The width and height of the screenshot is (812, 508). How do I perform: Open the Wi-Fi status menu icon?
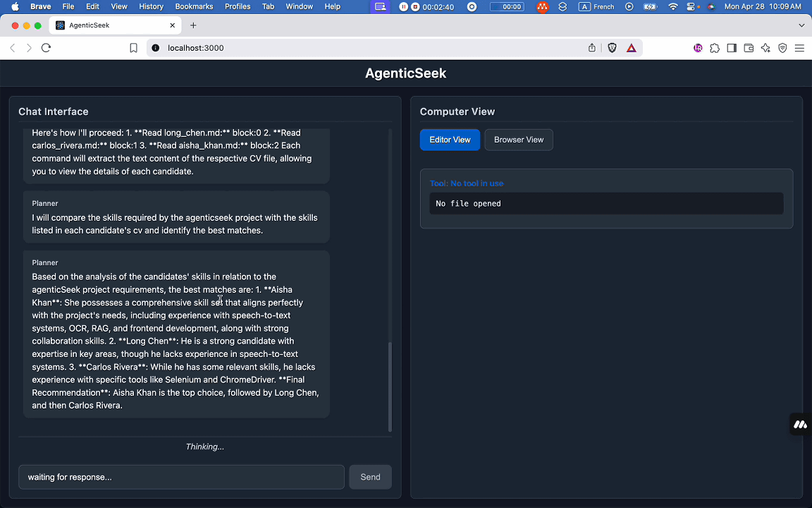pos(673,6)
